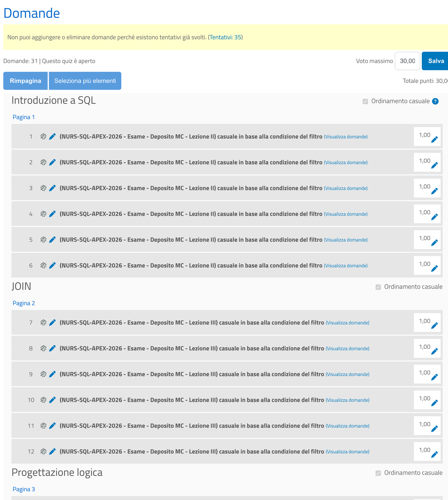Click the question 3 title text
This screenshot has width=448, height=500.
191,188
